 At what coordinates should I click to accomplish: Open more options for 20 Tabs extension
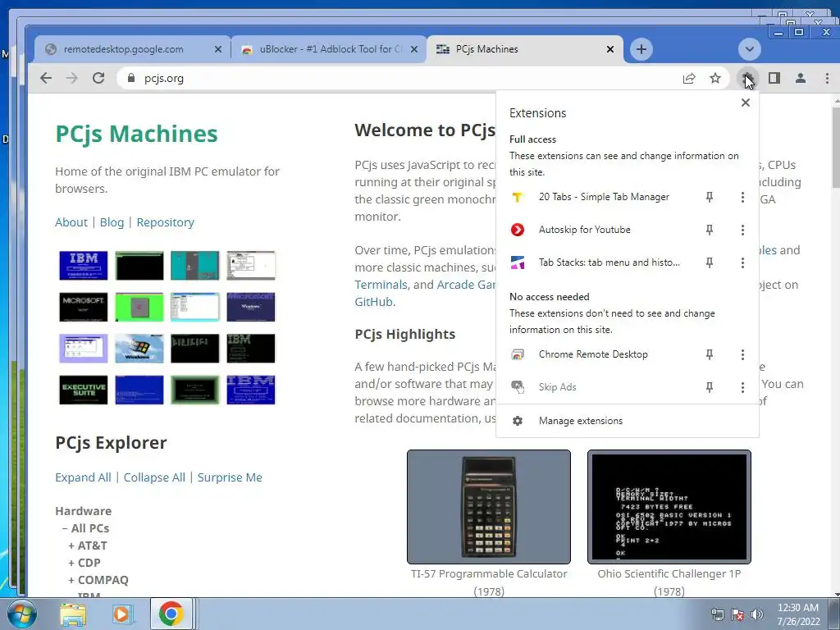coord(742,197)
